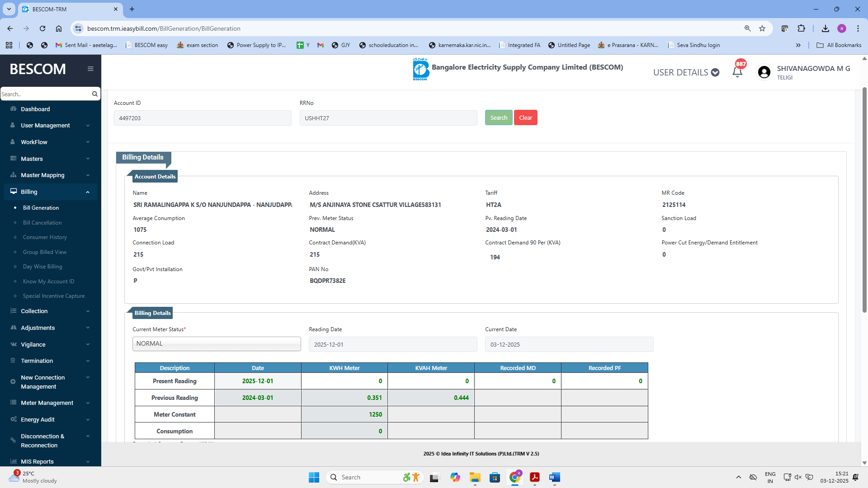Open Adobe Acrobat from the taskbar
Screen dimensions: 868x488
[535, 477]
